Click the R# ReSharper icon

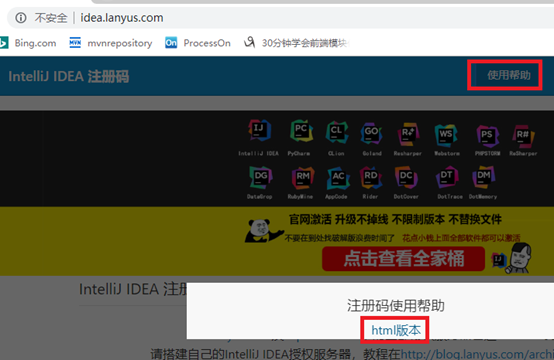[x=523, y=136]
